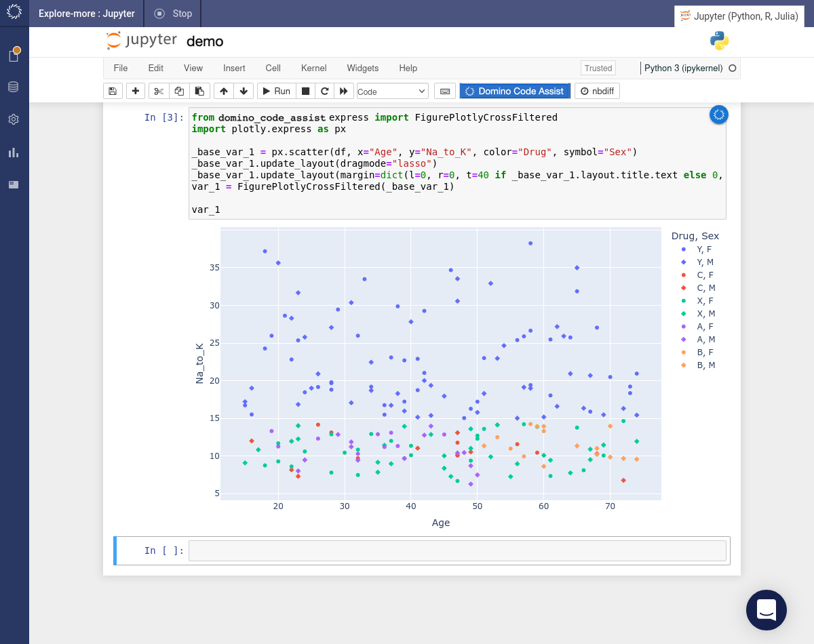Click the In [3]: prompt
This screenshot has width=814, height=644.
point(164,117)
